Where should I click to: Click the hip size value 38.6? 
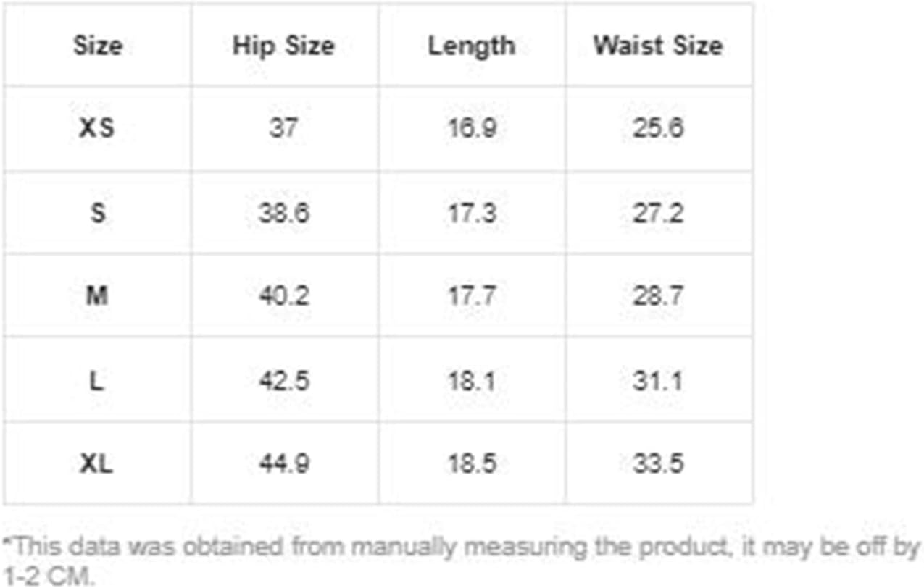coord(283,214)
